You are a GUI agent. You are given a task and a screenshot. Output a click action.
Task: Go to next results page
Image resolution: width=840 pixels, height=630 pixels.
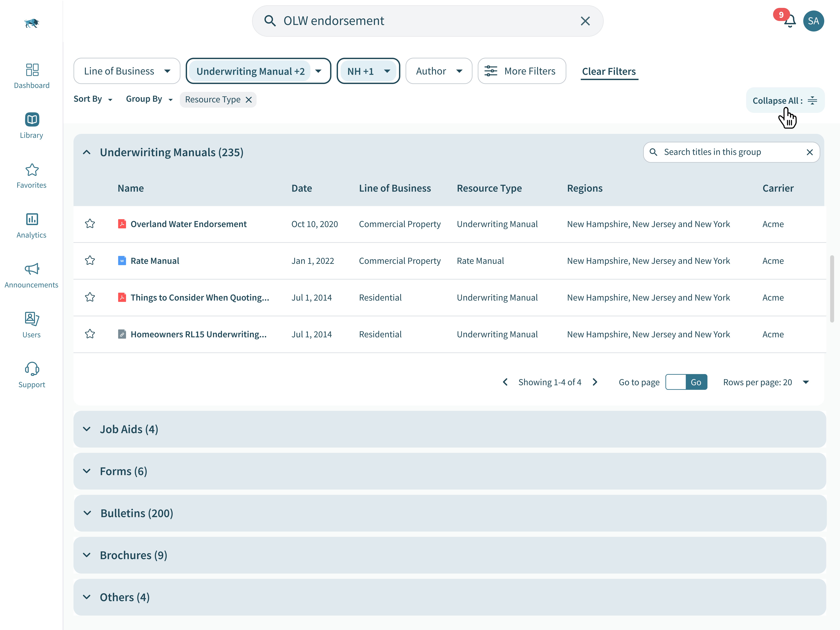click(595, 382)
